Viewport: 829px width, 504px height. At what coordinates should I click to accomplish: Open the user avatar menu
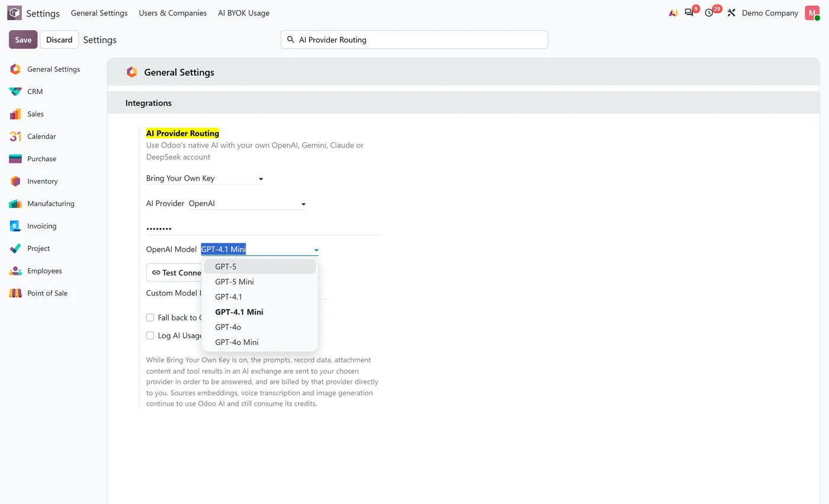point(812,12)
